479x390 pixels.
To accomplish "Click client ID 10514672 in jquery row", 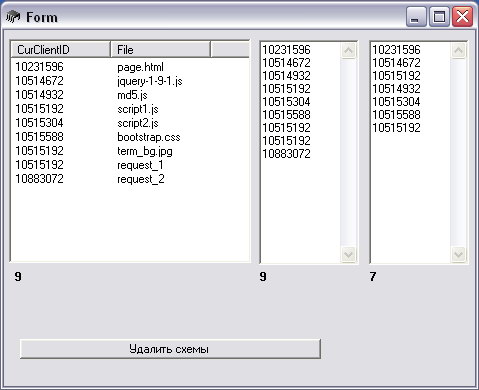I will pyautogui.click(x=39, y=81).
